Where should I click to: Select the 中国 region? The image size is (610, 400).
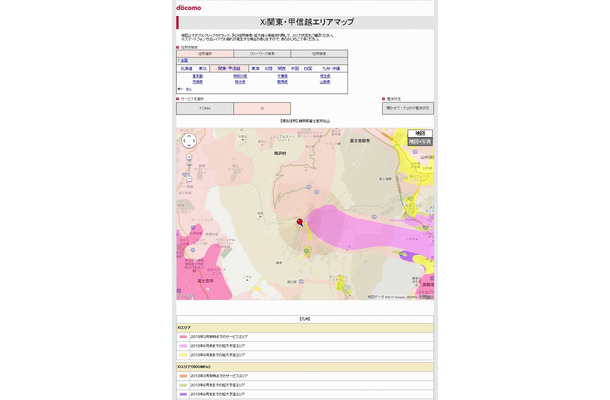tap(295, 68)
